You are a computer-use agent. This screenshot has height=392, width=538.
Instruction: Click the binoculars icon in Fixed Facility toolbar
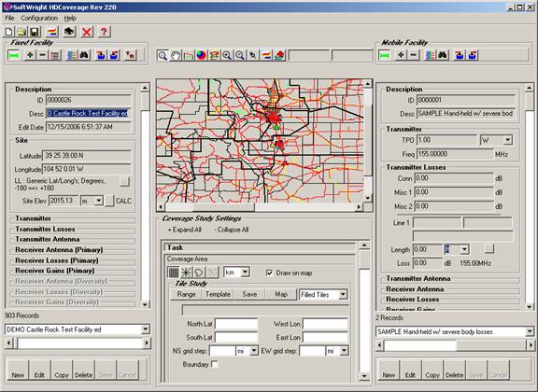pyautogui.click(x=84, y=55)
